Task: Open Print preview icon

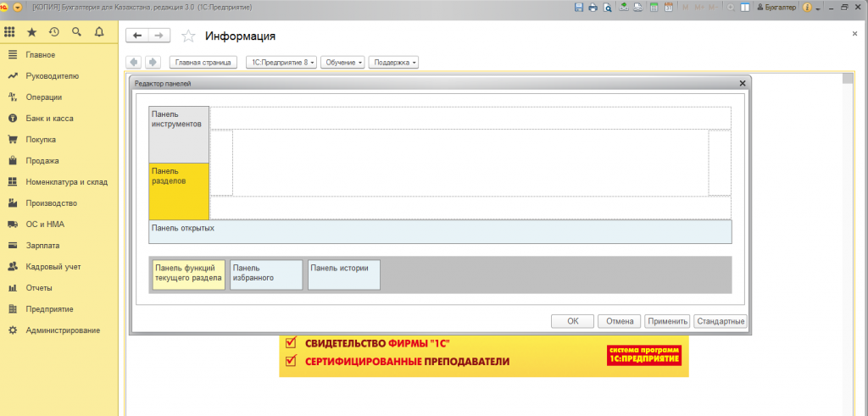Action: pyautogui.click(x=607, y=8)
